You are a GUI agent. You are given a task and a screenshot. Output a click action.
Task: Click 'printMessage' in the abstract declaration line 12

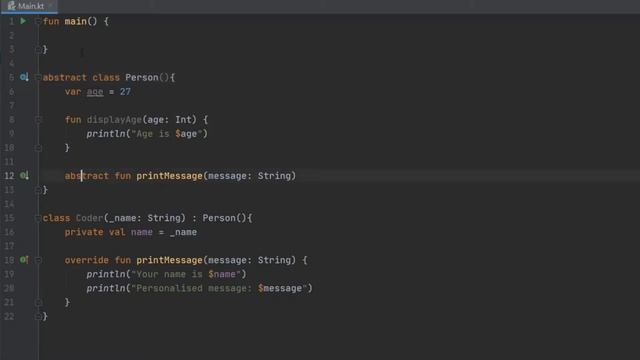[169, 176]
